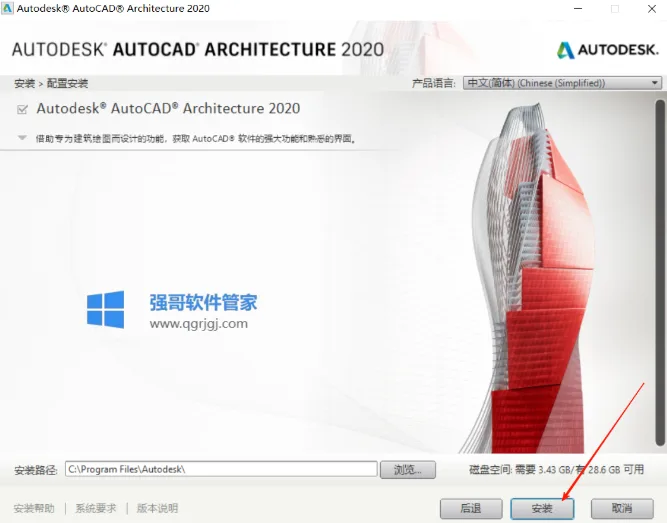The height and width of the screenshot is (523, 667).
Task: Click the 后退 back button
Action: pyautogui.click(x=471, y=508)
